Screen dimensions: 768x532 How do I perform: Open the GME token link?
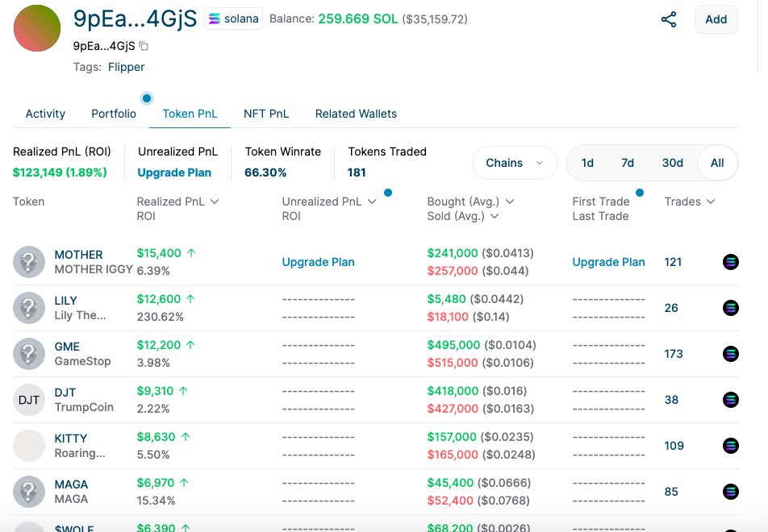67,347
